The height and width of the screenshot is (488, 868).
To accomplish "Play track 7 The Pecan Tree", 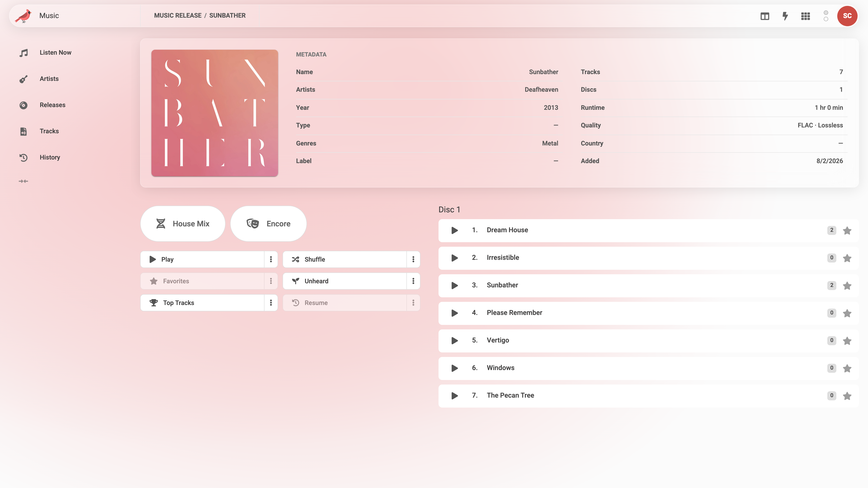I will coord(455,396).
